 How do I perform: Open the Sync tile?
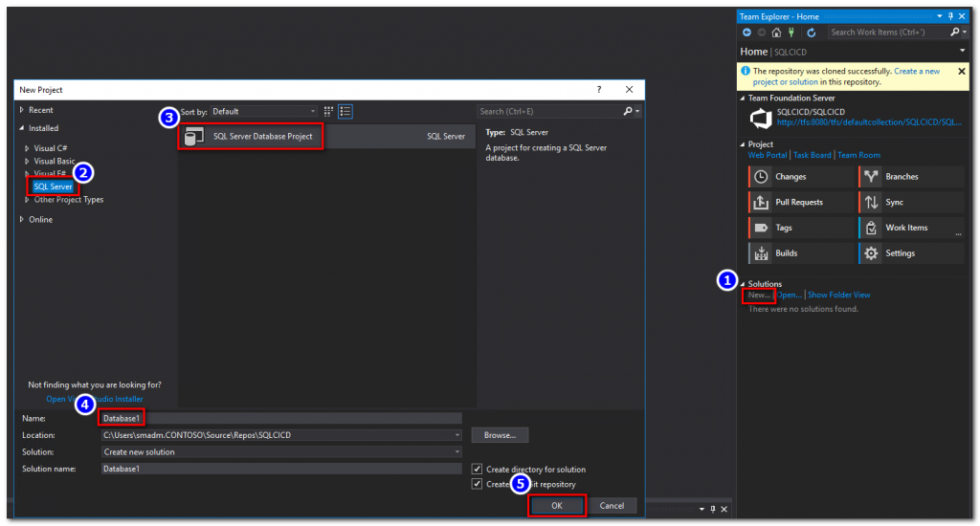tap(911, 203)
